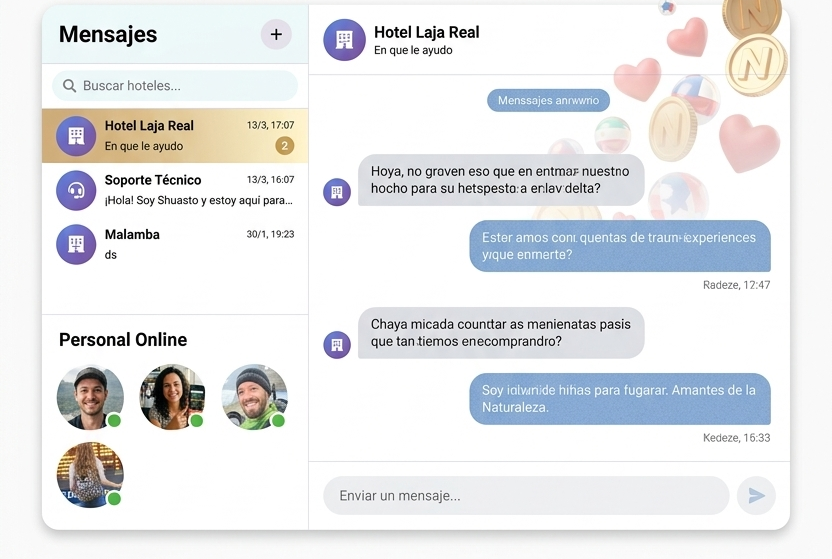This screenshot has width=832, height=559.
Task: Click Malamba hotel building avatar icon
Action: pyautogui.click(x=76, y=244)
